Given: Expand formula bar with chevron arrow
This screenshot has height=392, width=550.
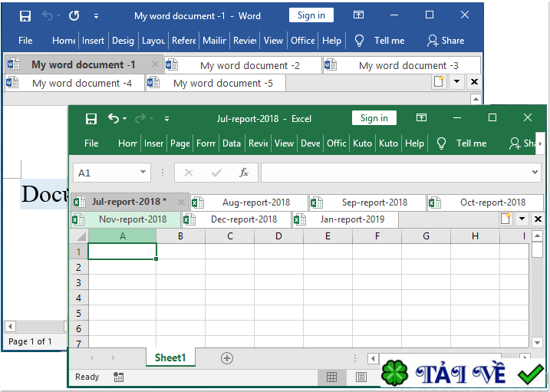Looking at the screenshot, I should coord(535,172).
